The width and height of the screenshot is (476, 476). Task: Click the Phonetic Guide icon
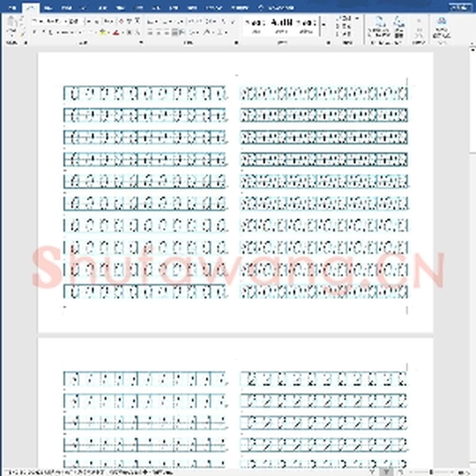[129, 22]
